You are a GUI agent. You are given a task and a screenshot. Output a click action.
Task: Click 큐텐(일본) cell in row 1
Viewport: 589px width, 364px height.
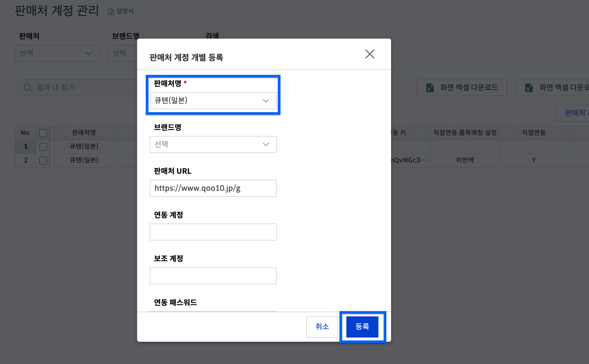tap(84, 147)
